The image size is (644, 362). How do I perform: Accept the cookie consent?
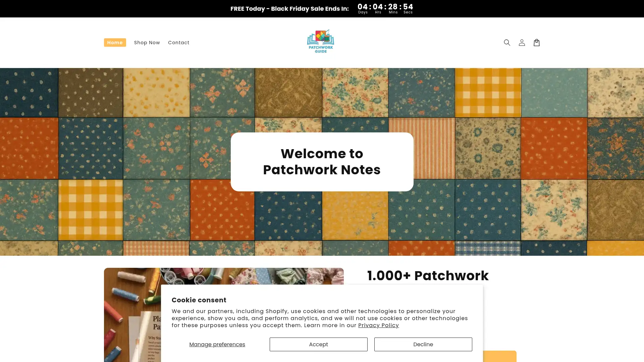pos(318,344)
